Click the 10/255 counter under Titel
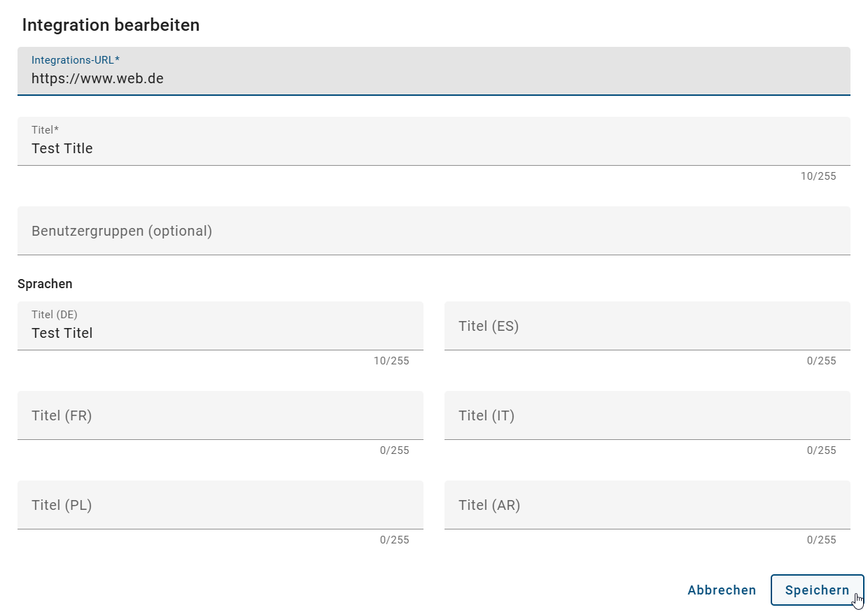The width and height of the screenshot is (868, 612). coord(818,176)
